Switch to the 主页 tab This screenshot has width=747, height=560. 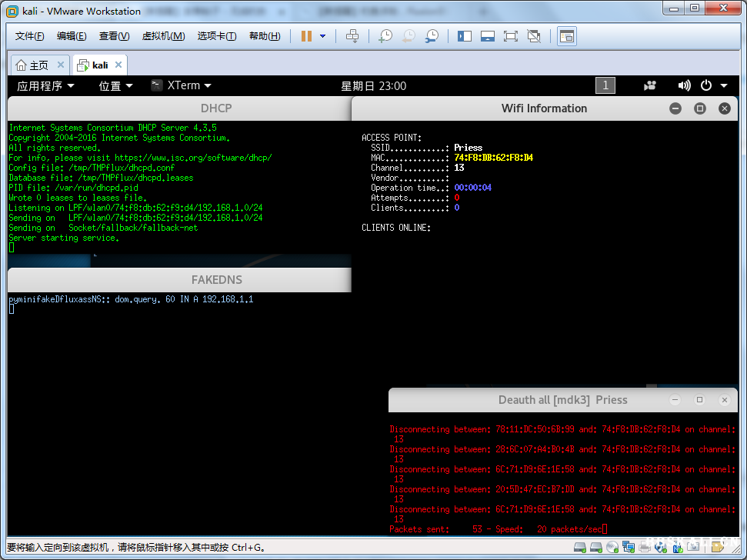[x=32, y=65]
